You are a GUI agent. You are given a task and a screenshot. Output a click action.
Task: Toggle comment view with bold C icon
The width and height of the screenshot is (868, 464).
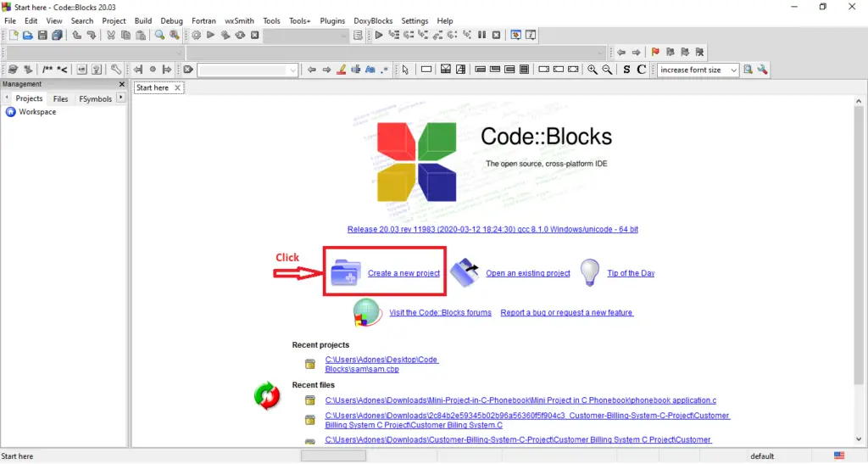641,70
